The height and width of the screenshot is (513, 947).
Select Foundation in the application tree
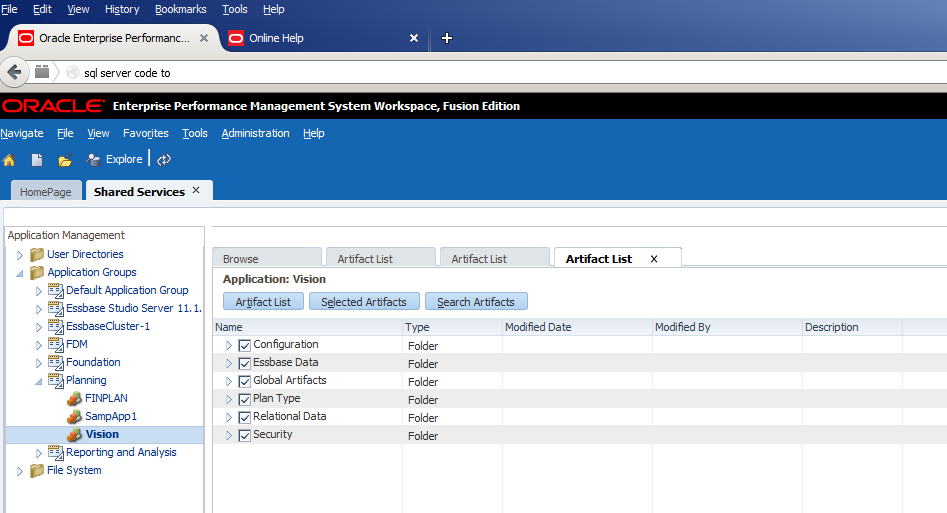pos(93,362)
